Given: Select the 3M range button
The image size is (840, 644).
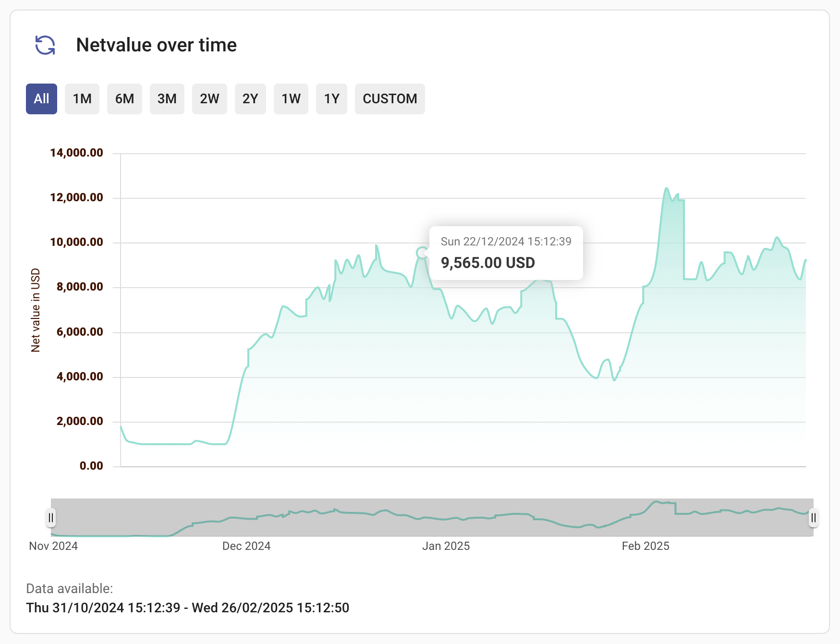Looking at the screenshot, I should pyautogui.click(x=167, y=99).
